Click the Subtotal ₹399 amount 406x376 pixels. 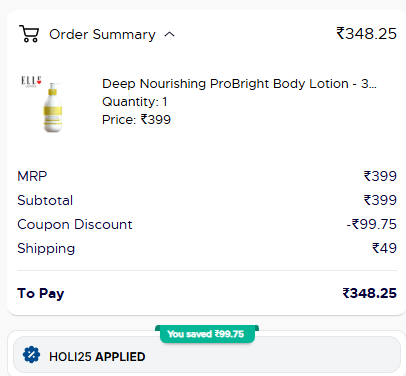tap(380, 200)
